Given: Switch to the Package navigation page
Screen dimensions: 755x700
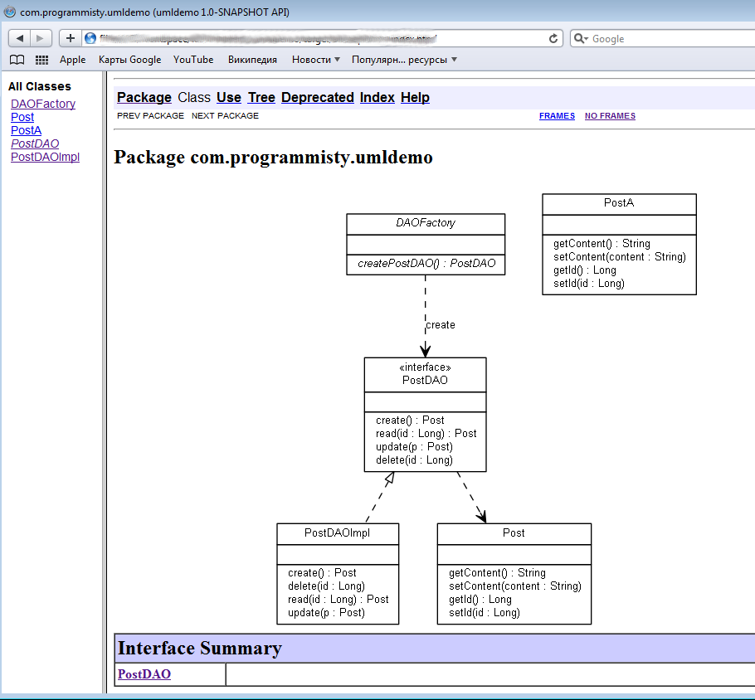Looking at the screenshot, I should pos(144,97).
